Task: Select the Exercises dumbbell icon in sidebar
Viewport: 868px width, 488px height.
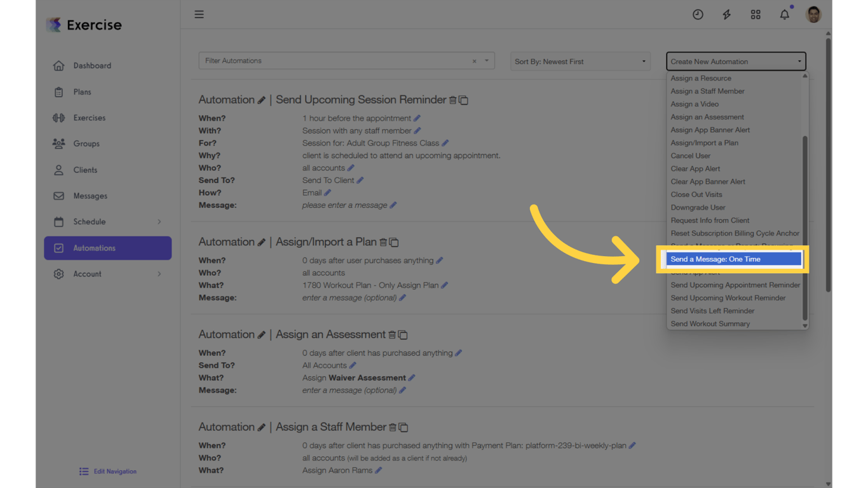Action: click(58, 118)
